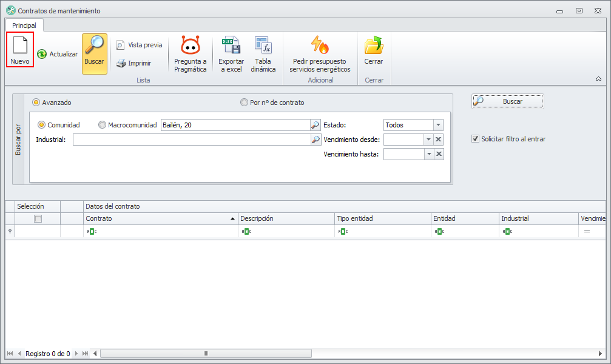Screen dimensions: 611x364
Task: Toggle the Buscar ribbon button
Action: coord(94,54)
